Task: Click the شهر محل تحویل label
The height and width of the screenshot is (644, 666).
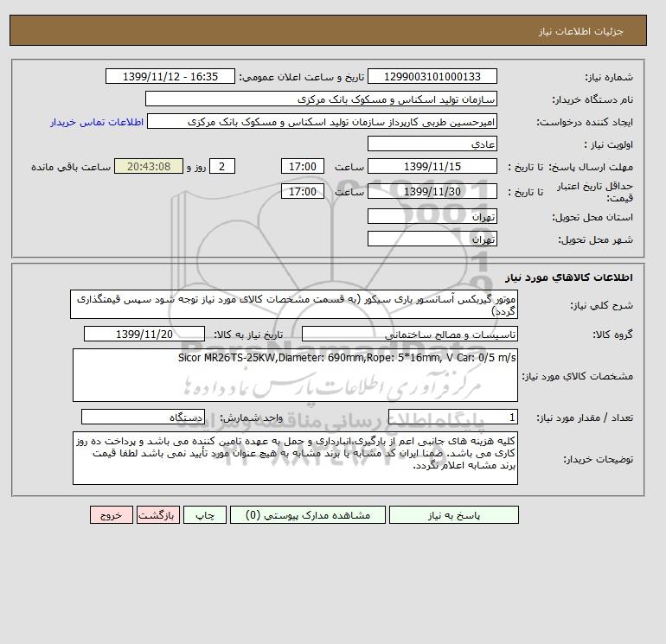Action: tap(595, 239)
